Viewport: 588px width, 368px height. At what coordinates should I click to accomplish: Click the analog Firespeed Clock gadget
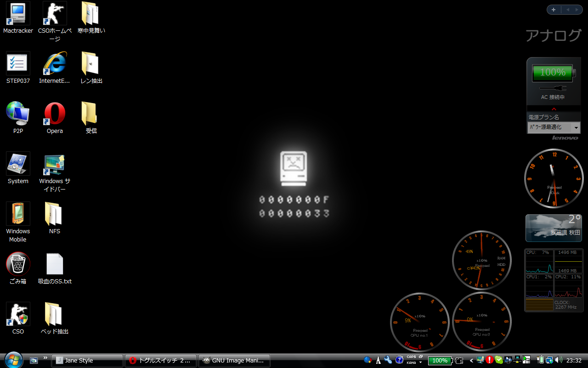(554, 178)
